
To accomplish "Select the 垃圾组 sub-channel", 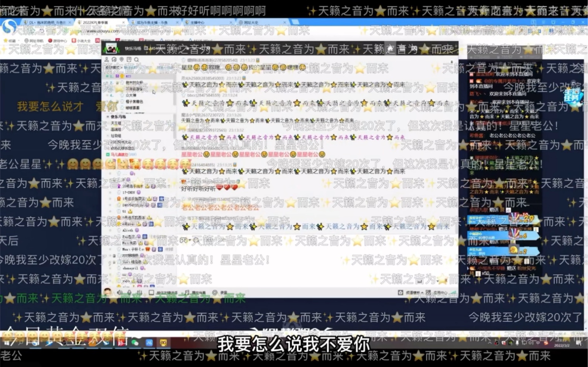I will (x=116, y=136).
